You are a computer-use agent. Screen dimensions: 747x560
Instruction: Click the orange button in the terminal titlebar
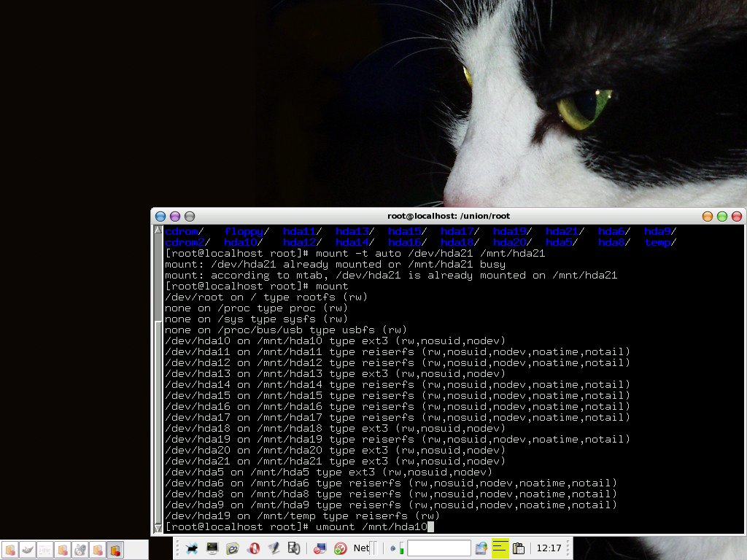708,216
